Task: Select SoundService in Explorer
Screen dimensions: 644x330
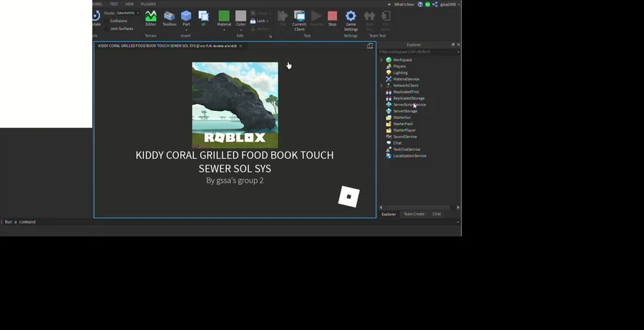Action: point(405,137)
